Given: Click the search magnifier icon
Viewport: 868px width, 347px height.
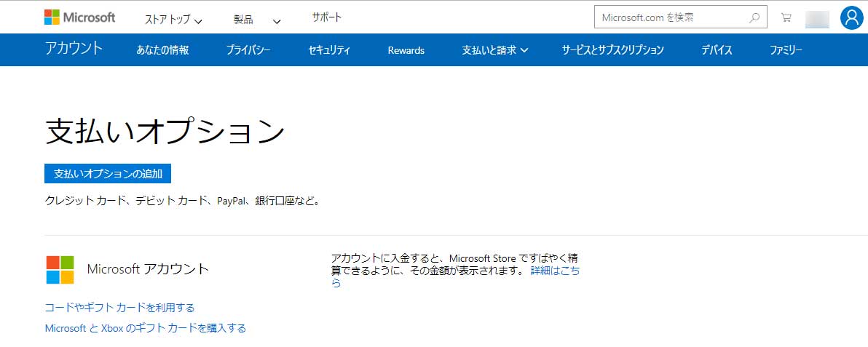Looking at the screenshot, I should pyautogui.click(x=754, y=17).
